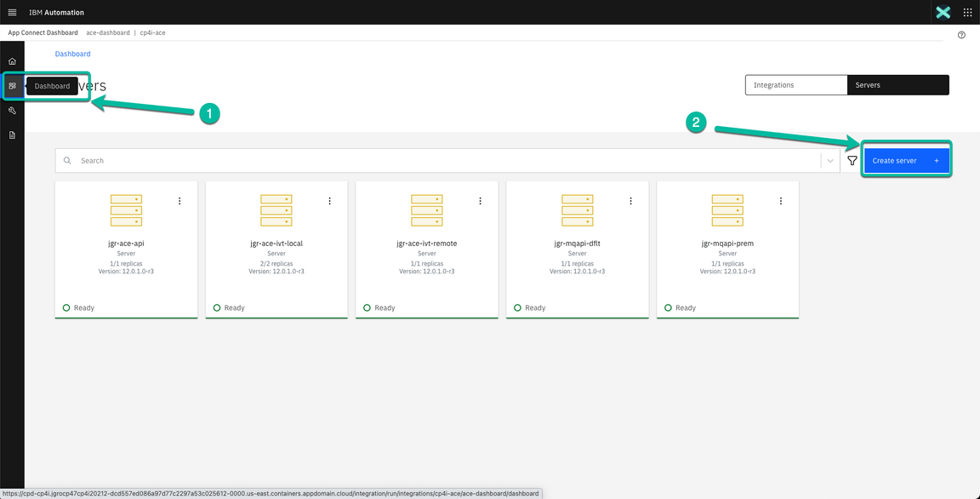The width and height of the screenshot is (980, 499).
Task: Open the filter icon beside the search bar
Action: [852, 160]
